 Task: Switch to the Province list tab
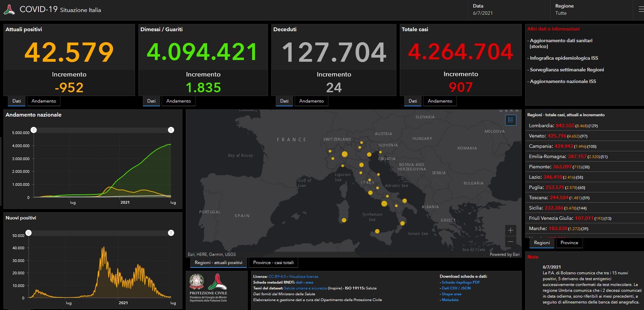click(569, 243)
